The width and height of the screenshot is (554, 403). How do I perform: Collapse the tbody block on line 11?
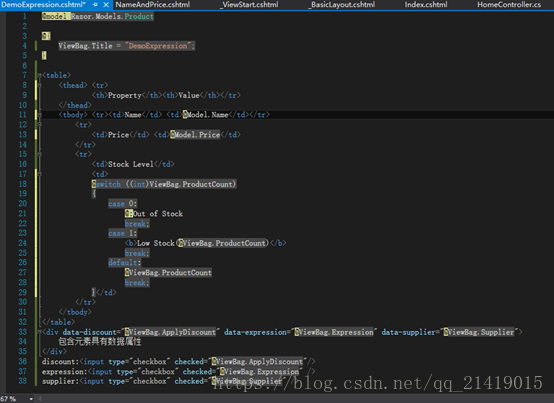(40, 114)
